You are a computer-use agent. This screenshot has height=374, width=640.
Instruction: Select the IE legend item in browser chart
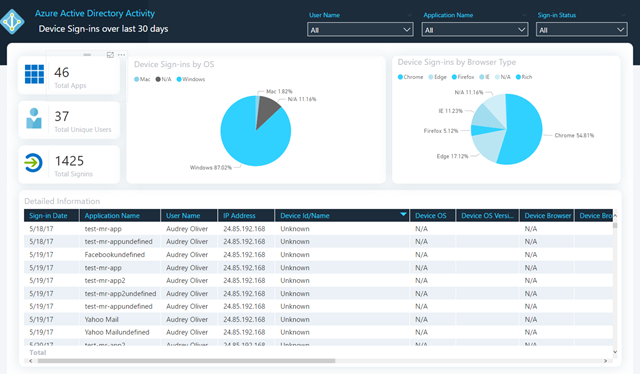[484, 77]
